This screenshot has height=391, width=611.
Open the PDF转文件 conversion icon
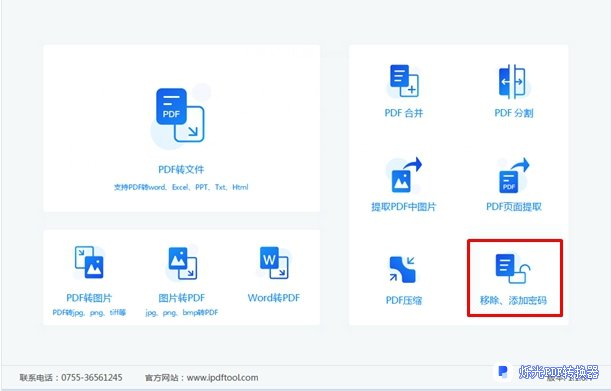(x=180, y=115)
